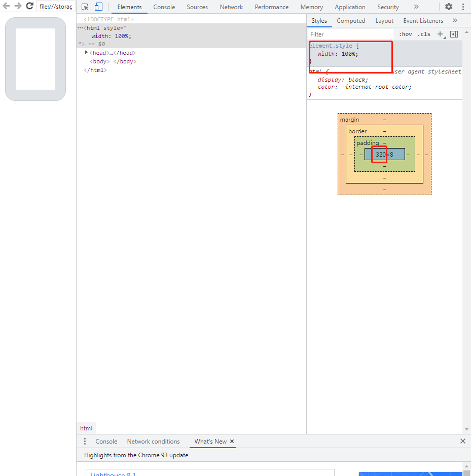Viewport: 471px width, 476px height.
Task: Open the DevTools customize menu
Action: 463,7
